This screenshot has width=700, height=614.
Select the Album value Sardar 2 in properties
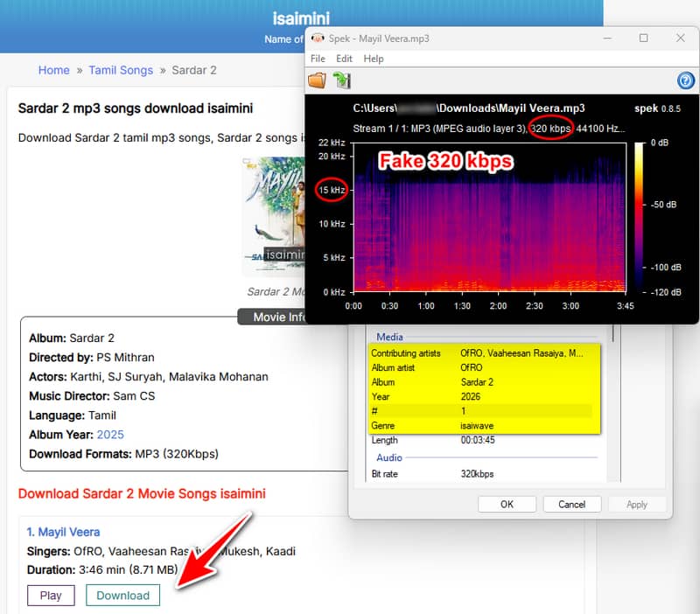(477, 382)
